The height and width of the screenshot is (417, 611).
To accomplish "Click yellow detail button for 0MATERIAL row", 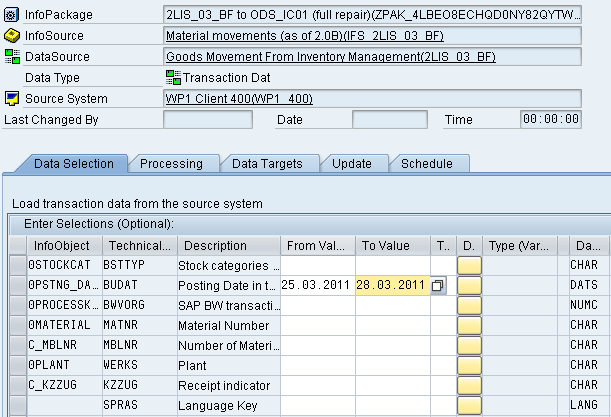I will (x=469, y=325).
